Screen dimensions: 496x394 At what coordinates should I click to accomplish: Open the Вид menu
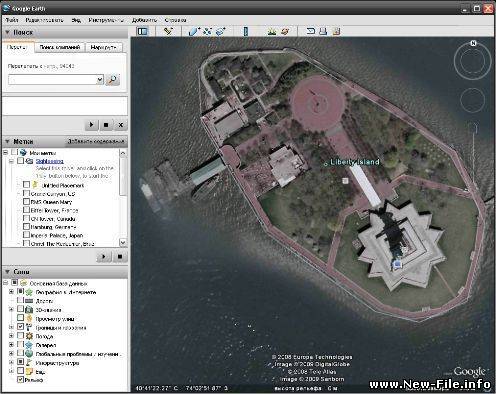tap(76, 20)
